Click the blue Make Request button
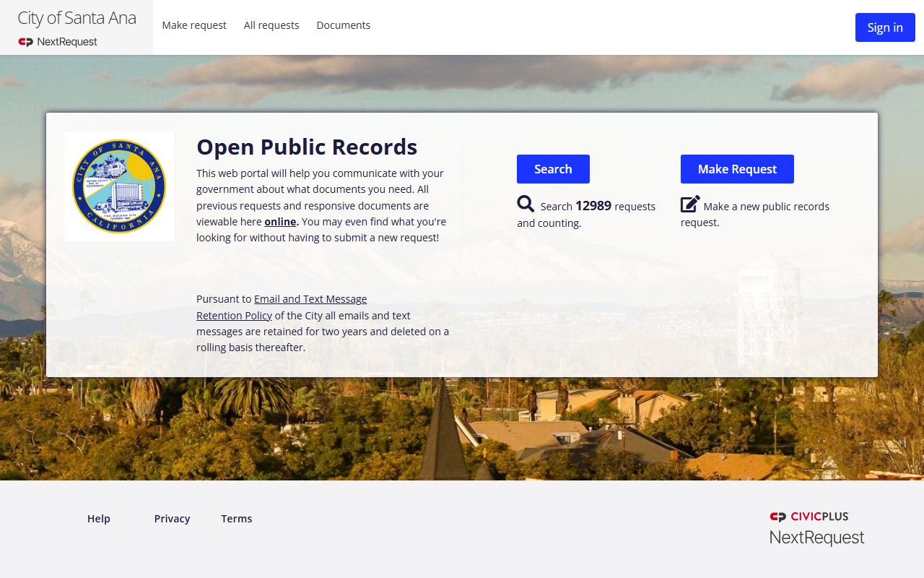This screenshot has width=924, height=578. click(x=737, y=169)
